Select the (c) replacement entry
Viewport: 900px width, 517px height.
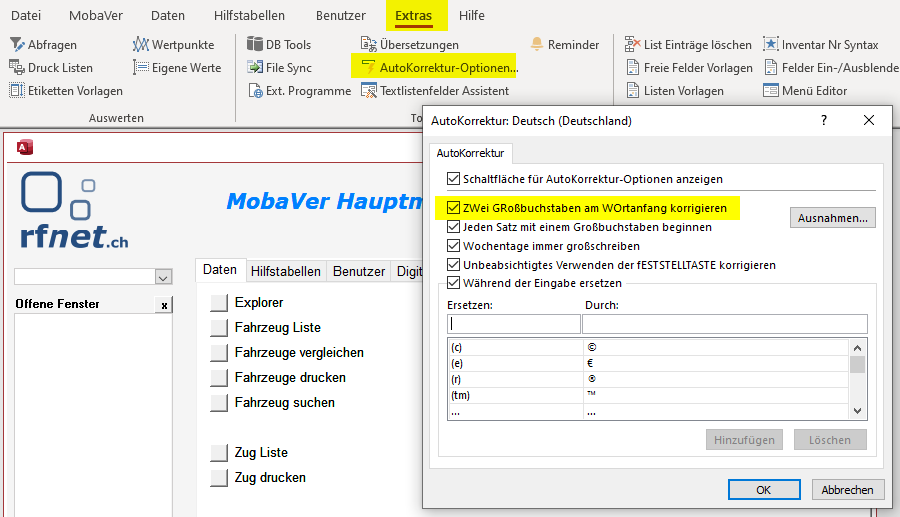(x=648, y=347)
